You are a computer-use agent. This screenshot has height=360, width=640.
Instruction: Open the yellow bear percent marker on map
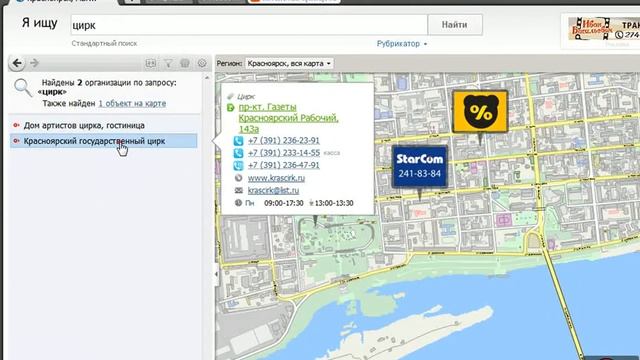tap(480, 111)
